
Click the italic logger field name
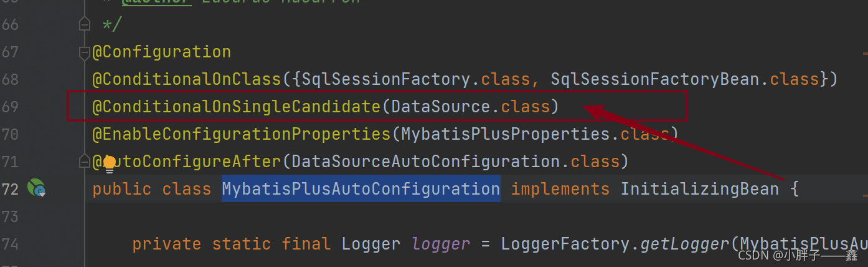click(441, 244)
